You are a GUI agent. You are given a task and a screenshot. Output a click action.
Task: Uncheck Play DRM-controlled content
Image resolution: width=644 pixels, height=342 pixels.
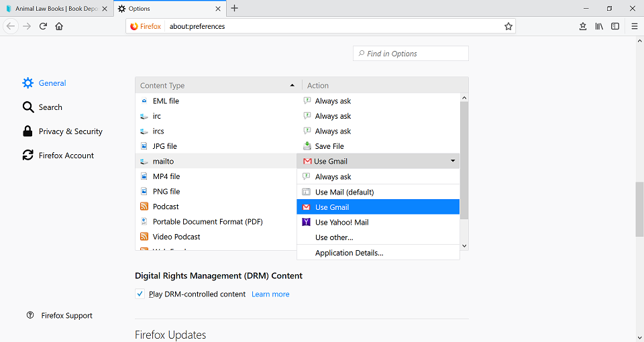click(140, 294)
